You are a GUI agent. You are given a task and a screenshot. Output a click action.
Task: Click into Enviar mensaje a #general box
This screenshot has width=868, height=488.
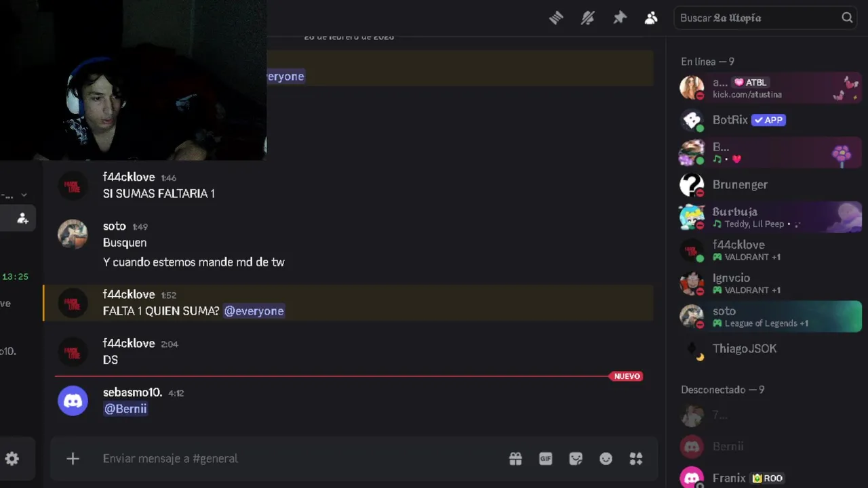298,459
